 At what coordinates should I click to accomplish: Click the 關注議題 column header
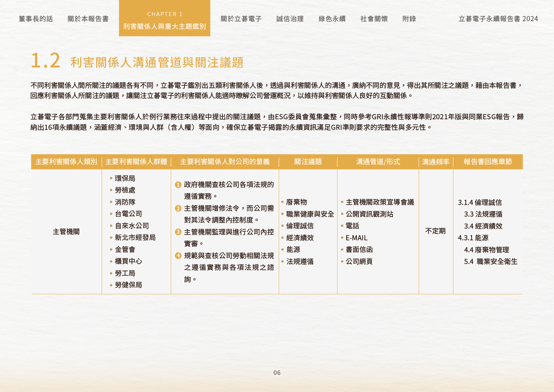308,162
